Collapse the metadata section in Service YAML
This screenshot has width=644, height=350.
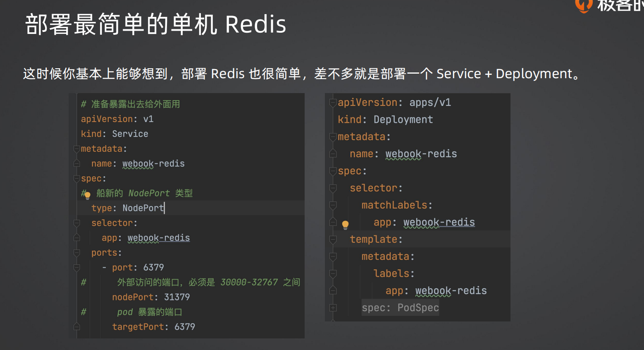[x=76, y=149]
